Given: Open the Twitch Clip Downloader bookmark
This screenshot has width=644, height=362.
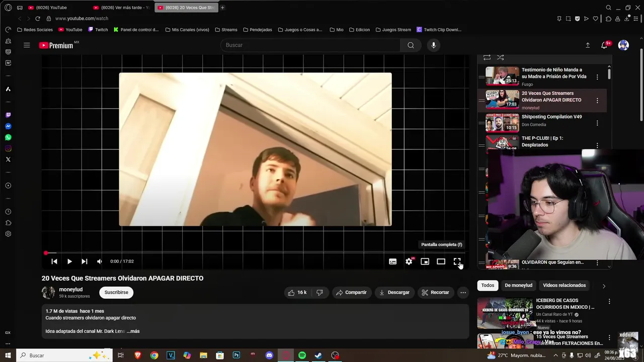Looking at the screenshot, I should tap(439, 30).
